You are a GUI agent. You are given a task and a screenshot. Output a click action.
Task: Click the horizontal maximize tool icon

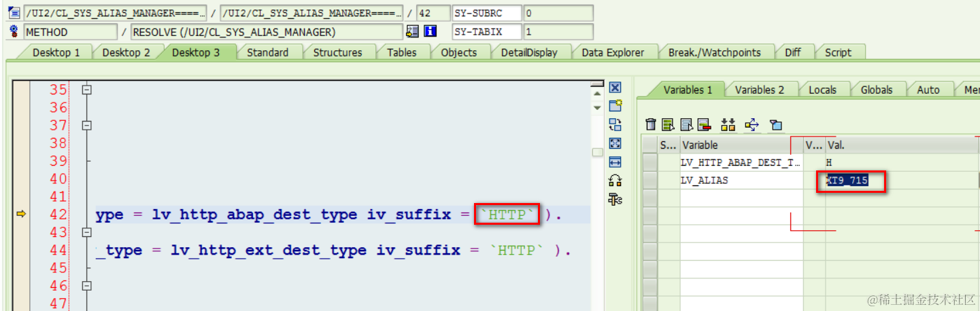(x=615, y=162)
